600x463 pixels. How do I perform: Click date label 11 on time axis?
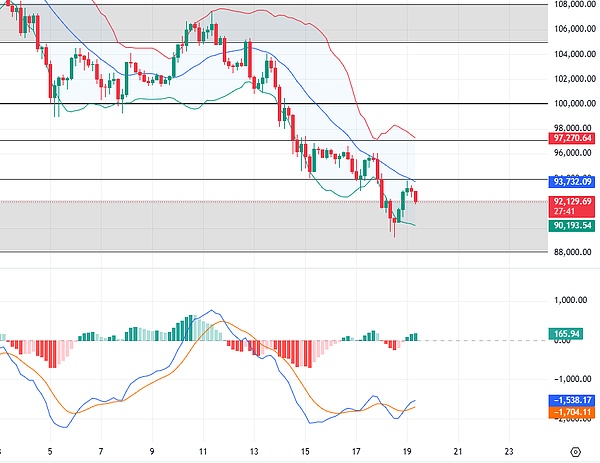point(203,451)
